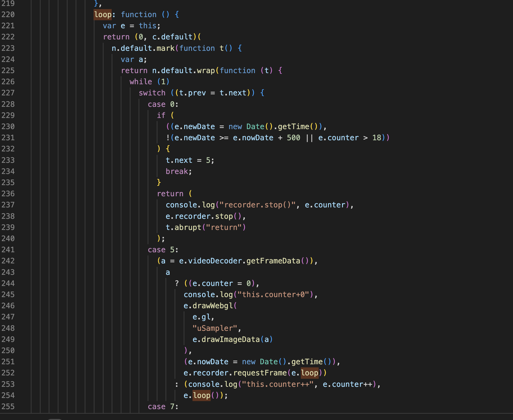Click 'drawImageData' call on line 249
Image resolution: width=513 pixels, height=420 pixels.
point(231,339)
